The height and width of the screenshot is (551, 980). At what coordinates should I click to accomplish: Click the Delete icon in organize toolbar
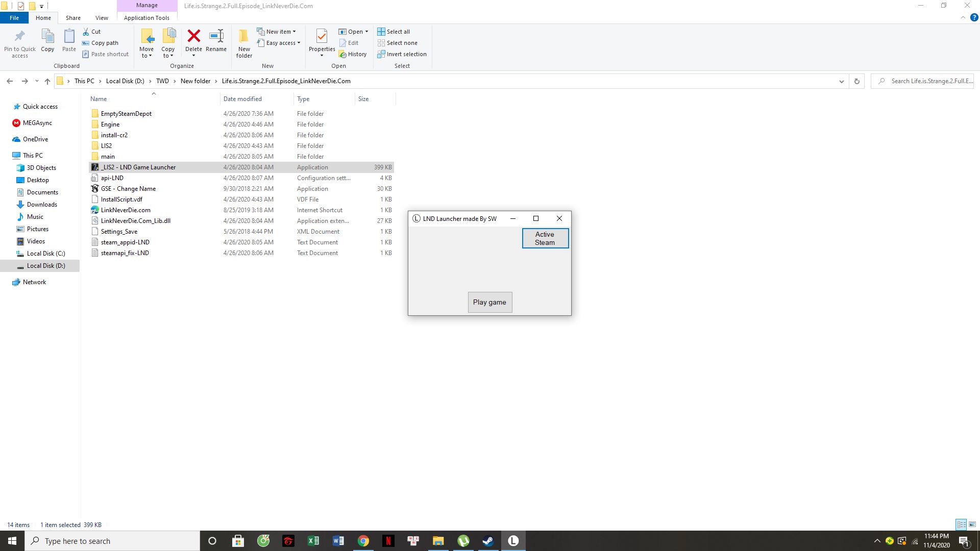(193, 42)
